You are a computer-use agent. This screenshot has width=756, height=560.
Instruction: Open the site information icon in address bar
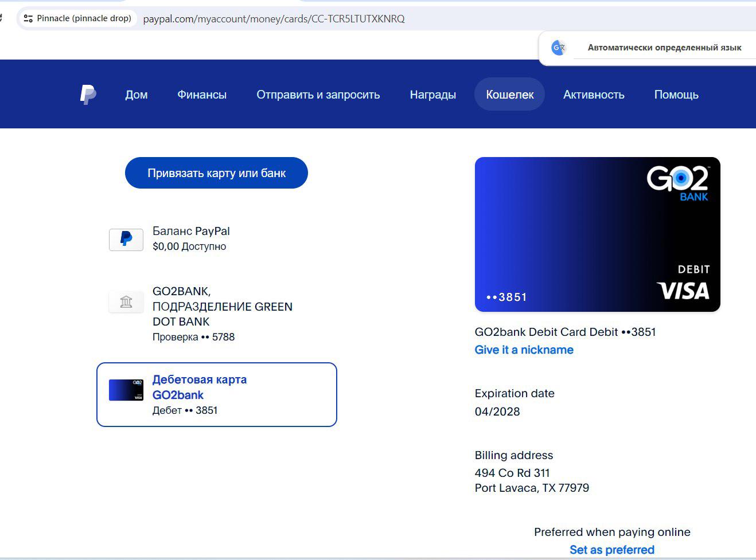pyautogui.click(x=28, y=18)
